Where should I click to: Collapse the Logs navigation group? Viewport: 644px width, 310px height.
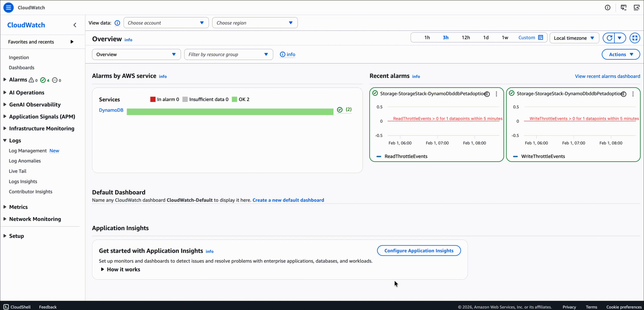(5, 141)
